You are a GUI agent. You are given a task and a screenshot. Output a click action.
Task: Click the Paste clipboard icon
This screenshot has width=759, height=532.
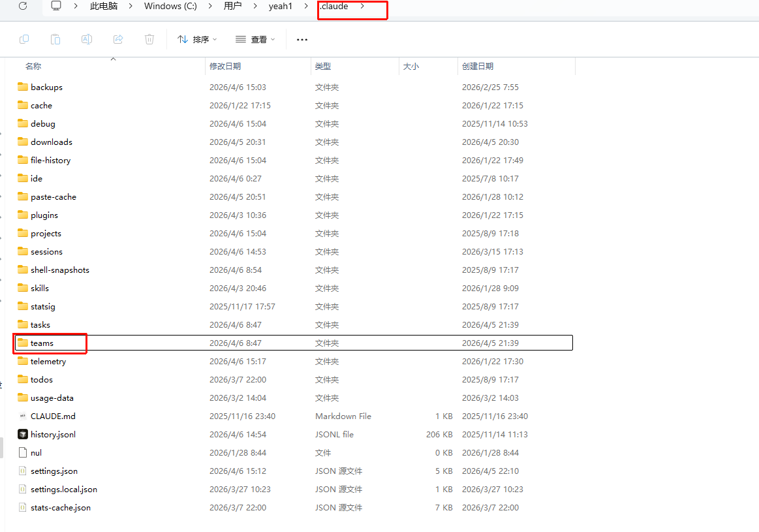point(55,39)
